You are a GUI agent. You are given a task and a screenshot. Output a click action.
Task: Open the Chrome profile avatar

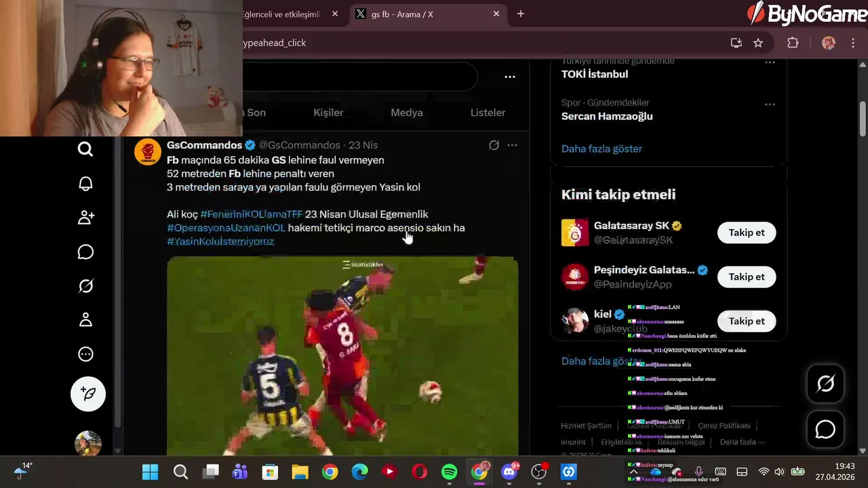point(829,43)
